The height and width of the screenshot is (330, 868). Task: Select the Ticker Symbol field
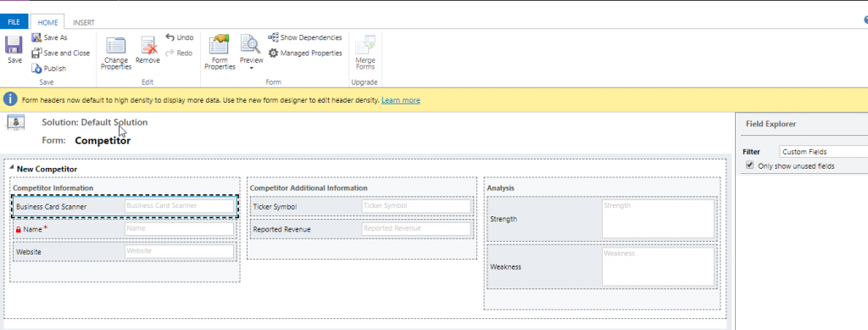(361, 206)
